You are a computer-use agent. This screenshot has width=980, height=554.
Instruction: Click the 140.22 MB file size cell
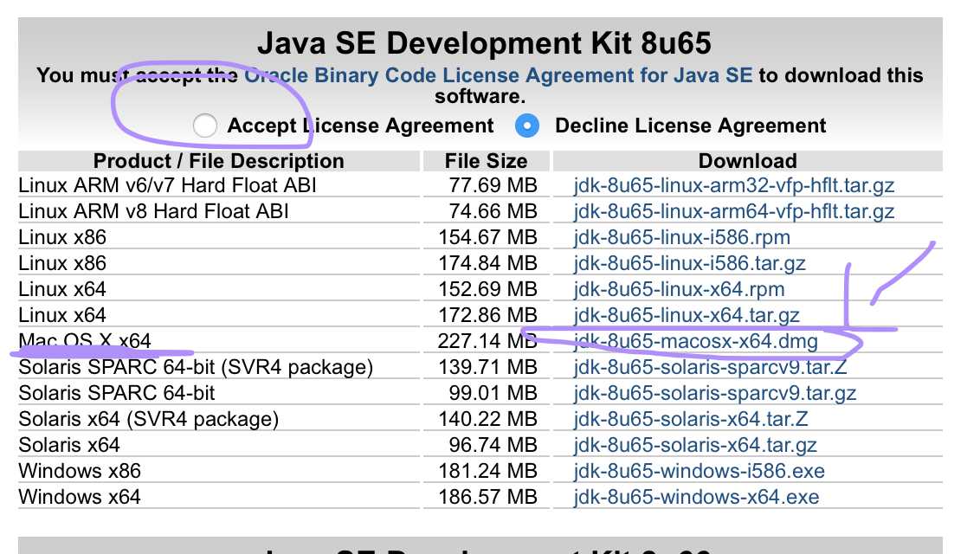(x=487, y=419)
